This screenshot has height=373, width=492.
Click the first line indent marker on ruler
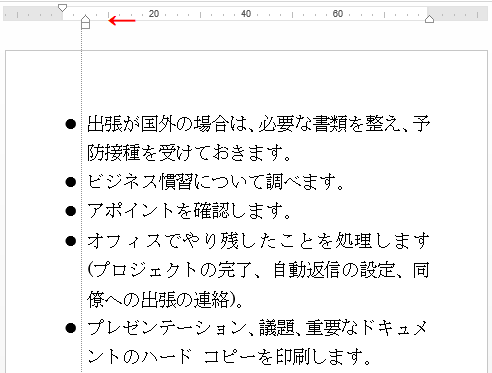click(x=62, y=8)
